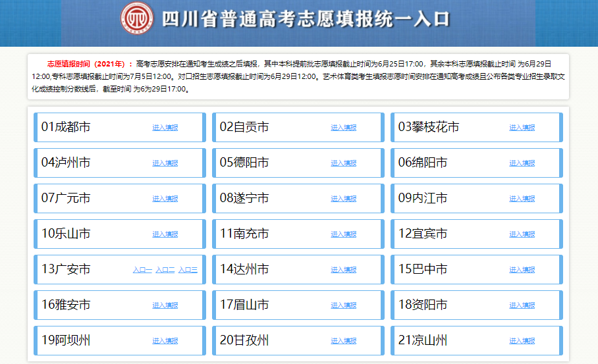Open the 08遂宁市 进入填报 link

(344, 199)
